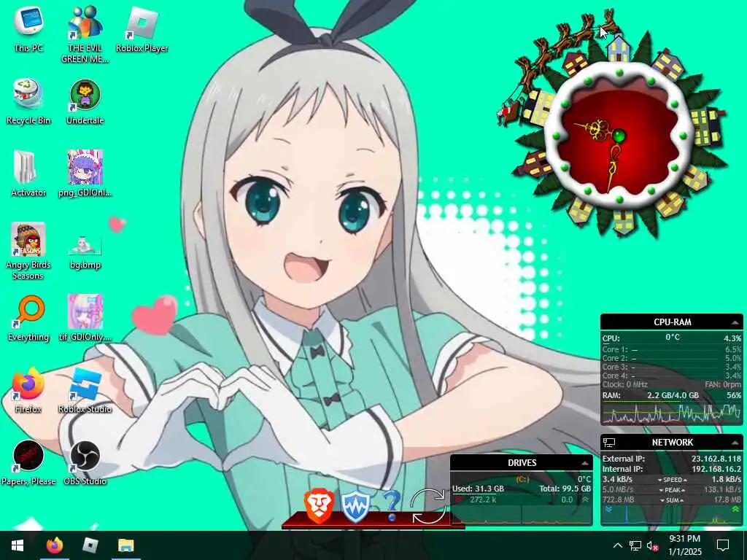Click the SPEED label in NETWORK widget
Screen dimensions: 747x560
(x=672, y=480)
